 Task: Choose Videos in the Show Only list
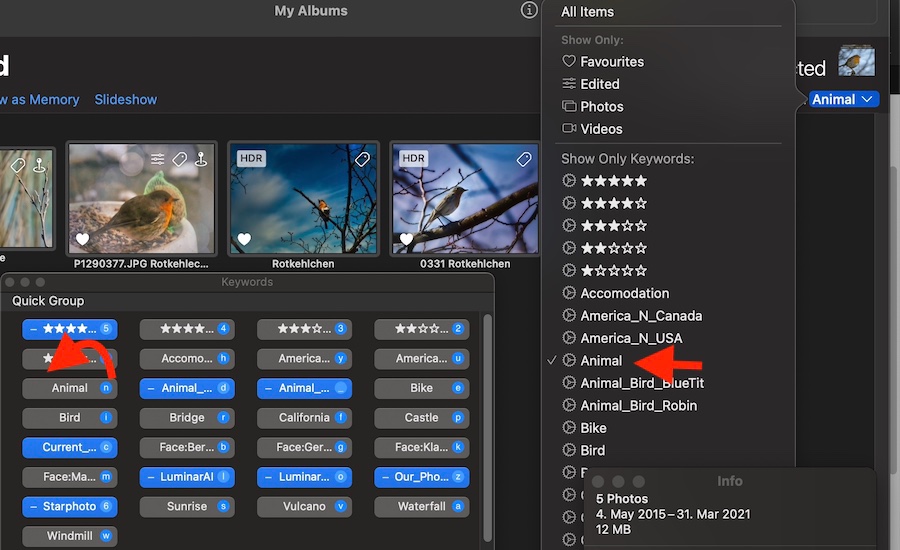[601, 129]
